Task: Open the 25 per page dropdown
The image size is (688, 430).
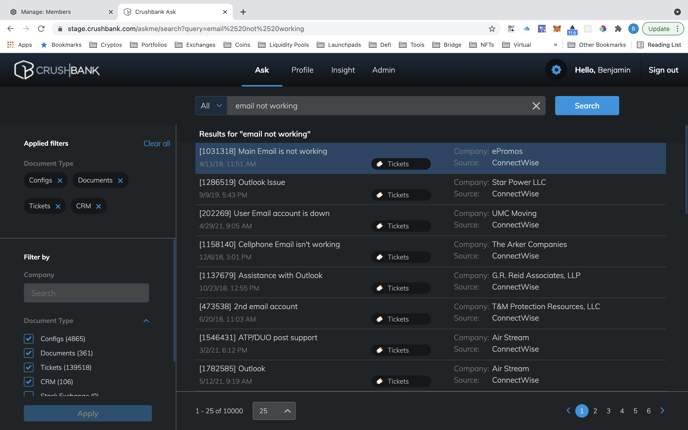Action: tap(274, 411)
